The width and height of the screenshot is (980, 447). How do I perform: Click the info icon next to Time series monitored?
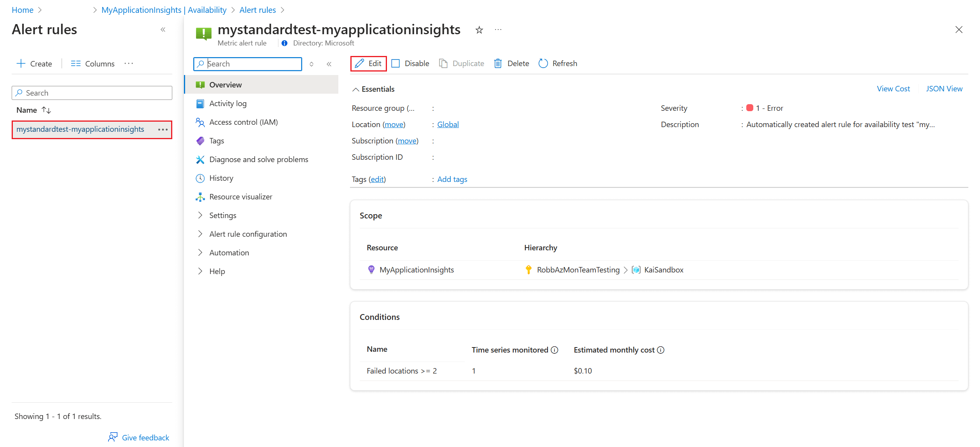[x=555, y=350]
